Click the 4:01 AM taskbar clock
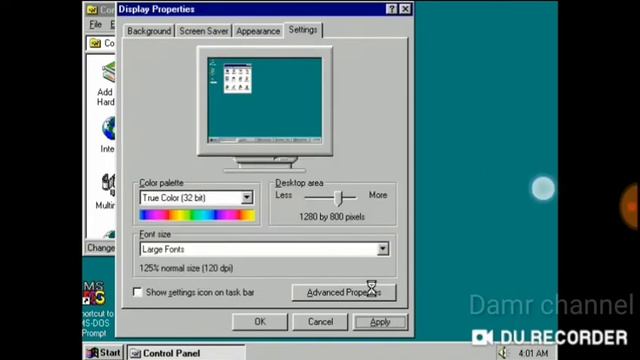 point(533,353)
